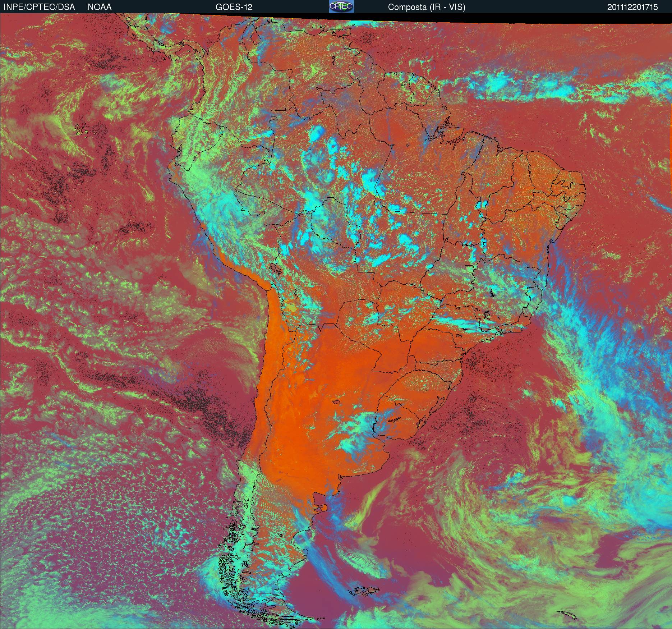Click the NOAA label in the header
The image size is (672, 629).
(100, 7)
